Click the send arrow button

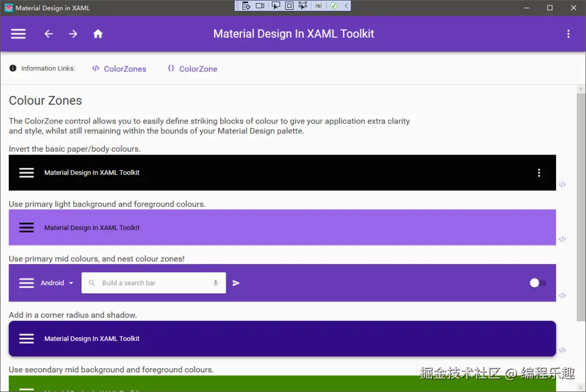(236, 283)
